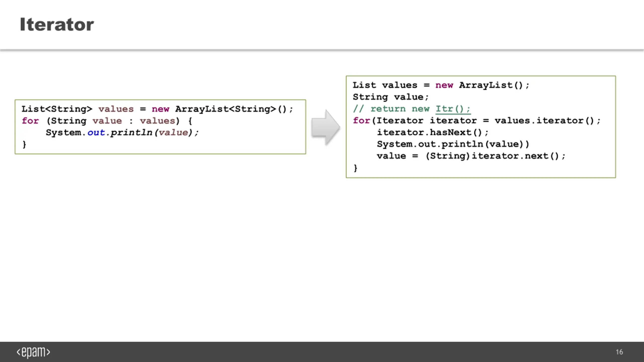Click the Iterator slide title
This screenshot has height=362, width=644.
(x=57, y=24)
